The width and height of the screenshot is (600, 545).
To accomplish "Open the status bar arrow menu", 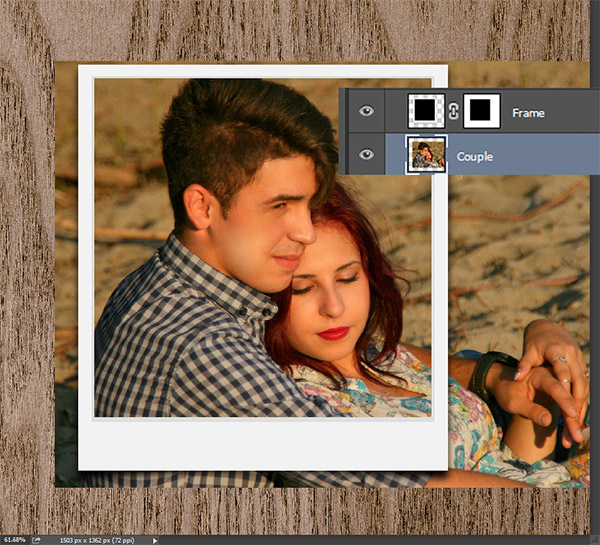I will coord(155,539).
